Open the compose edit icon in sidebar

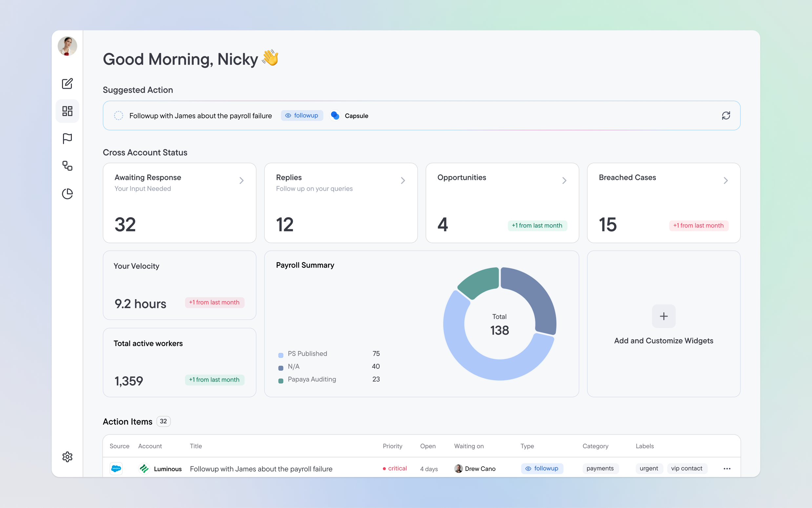coord(67,84)
